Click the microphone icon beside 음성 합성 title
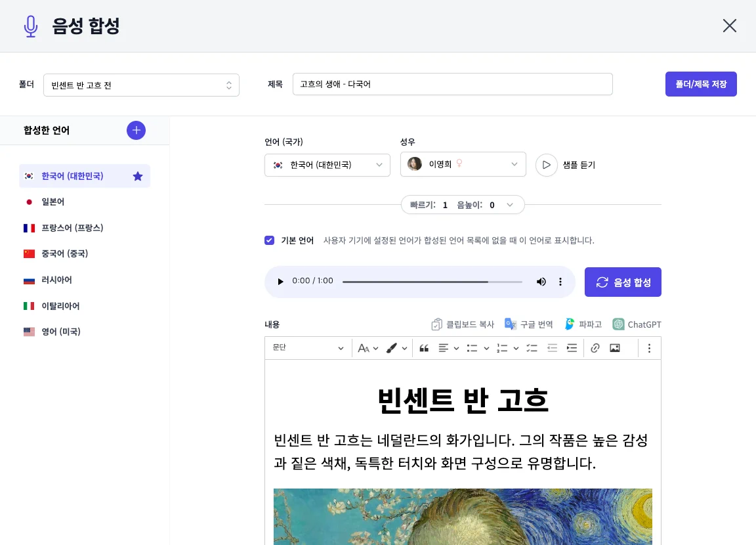Screen dimensions: 756x545 click(x=31, y=26)
